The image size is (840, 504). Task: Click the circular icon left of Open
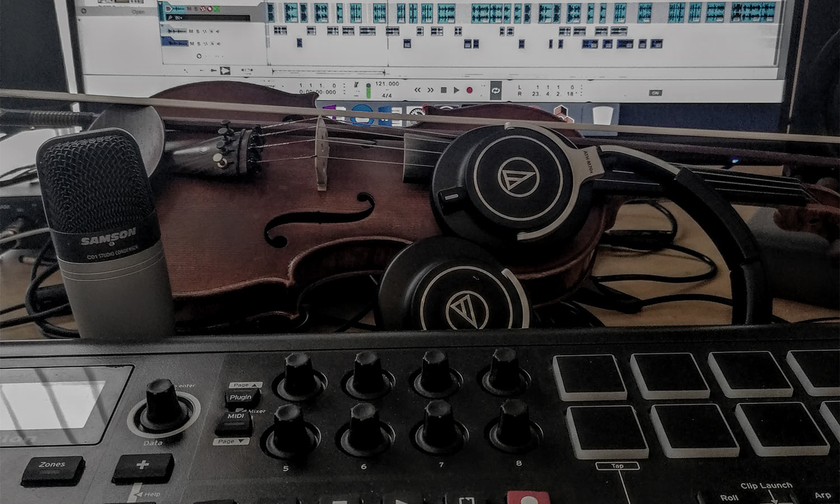[84, 11]
